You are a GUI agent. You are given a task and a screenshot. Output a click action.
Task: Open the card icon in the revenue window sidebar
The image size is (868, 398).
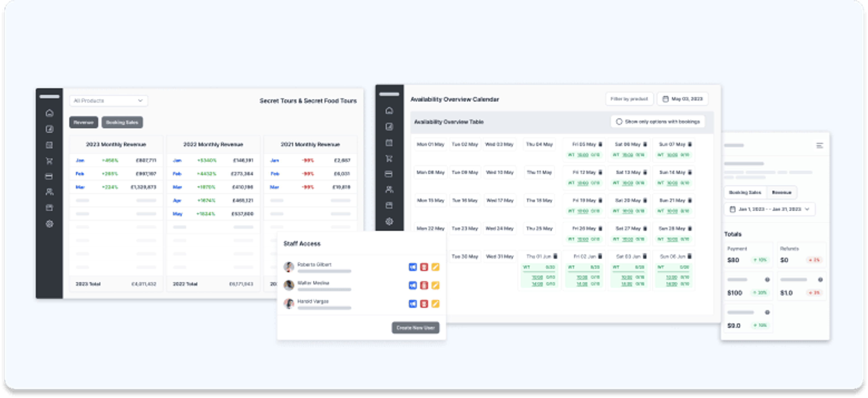click(50, 176)
